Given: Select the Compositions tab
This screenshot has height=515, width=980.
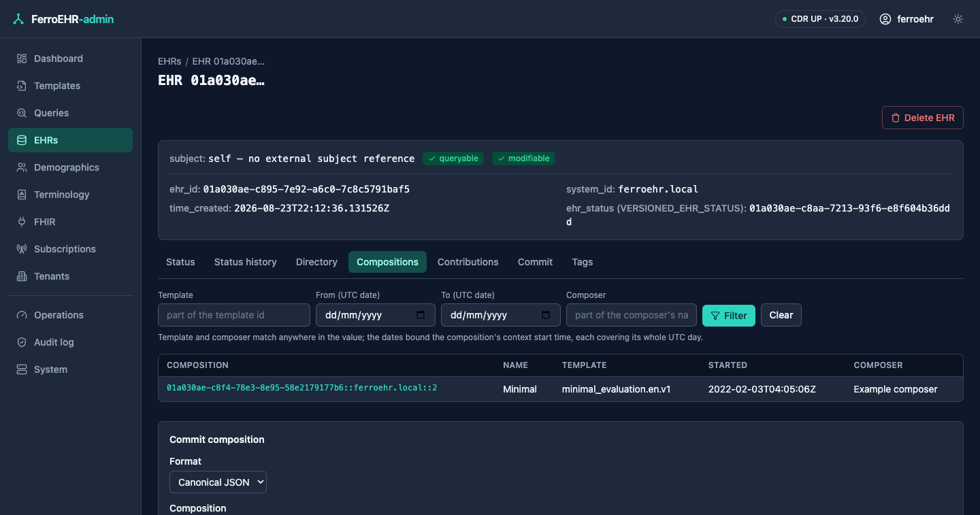Looking at the screenshot, I should click(387, 262).
